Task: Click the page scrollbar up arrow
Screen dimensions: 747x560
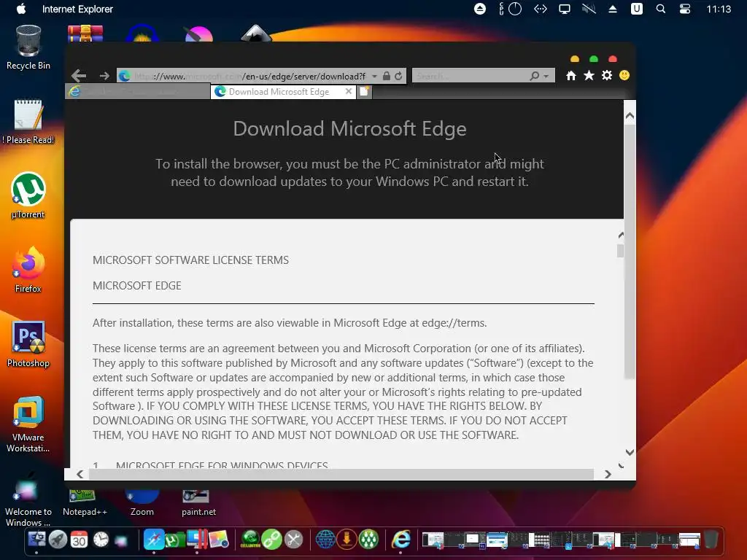Action: pyautogui.click(x=630, y=116)
